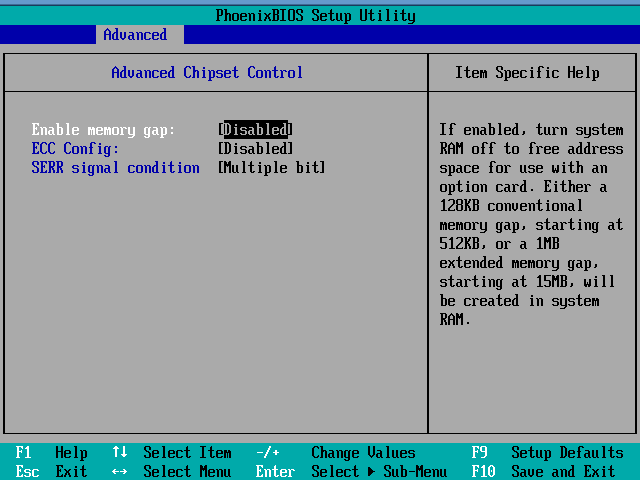Image resolution: width=640 pixels, height=480 pixels.
Task: Change the Enable memory gap Disabled value
Action: tap(256, 129)
